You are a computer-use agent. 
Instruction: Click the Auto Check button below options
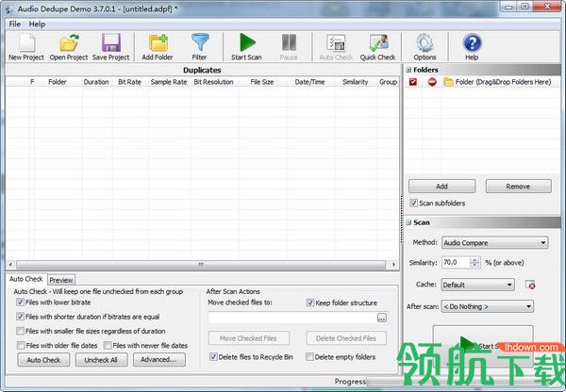point(43,360)
